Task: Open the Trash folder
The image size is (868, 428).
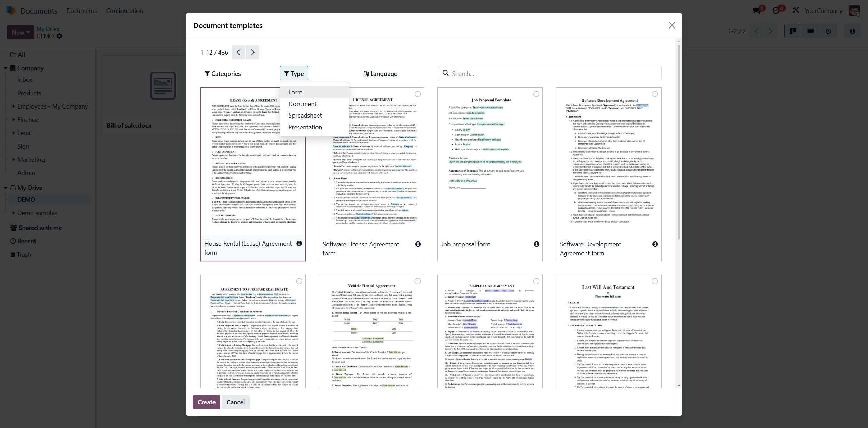Action: [x=21, y=254]
